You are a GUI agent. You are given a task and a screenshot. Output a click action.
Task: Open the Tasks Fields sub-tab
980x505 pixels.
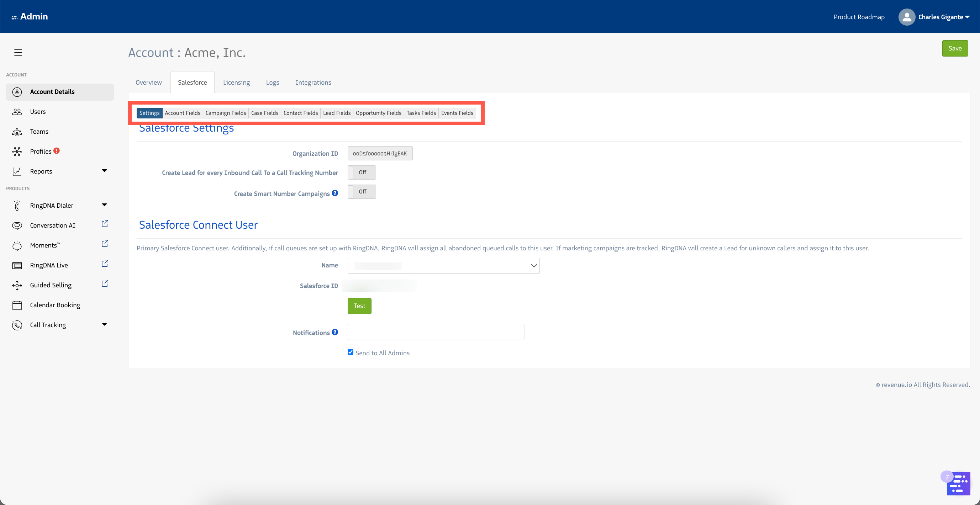pos(421,113)
